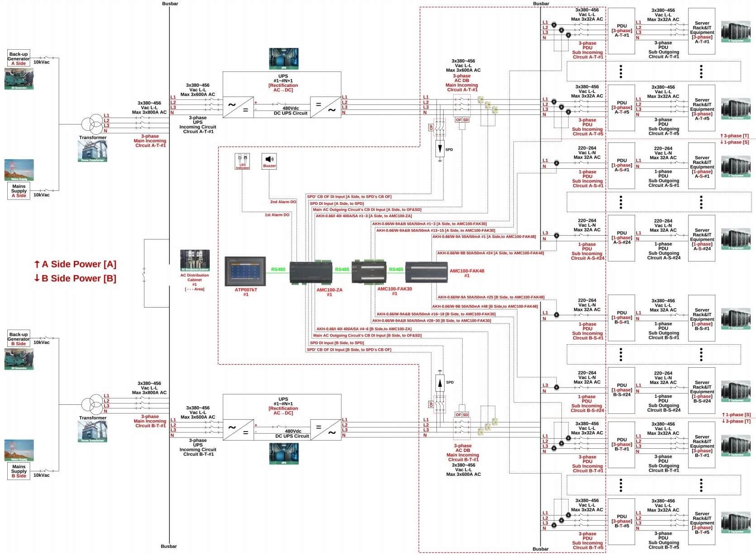
Task: Click the AMC100-FAK30 module image
Action: 369,272
